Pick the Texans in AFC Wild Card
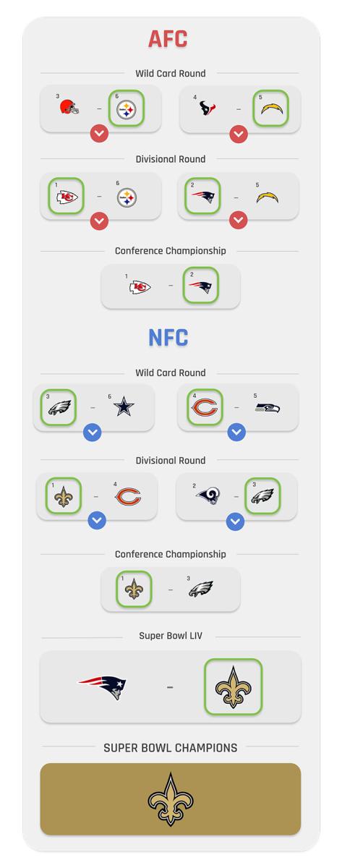Image resolution: width=342 pixels, height=868 pixels. pos(208,109)
